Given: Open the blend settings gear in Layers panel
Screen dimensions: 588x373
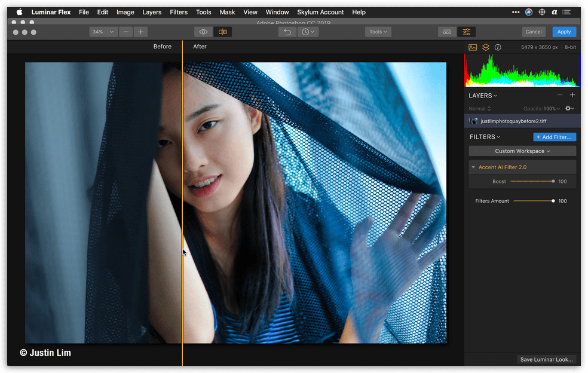Looking at the screenshot, I should point(569,108).
